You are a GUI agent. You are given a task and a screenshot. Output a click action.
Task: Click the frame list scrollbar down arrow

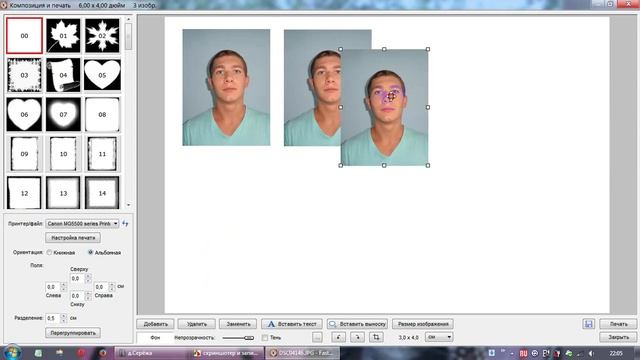pyautogui.click(x=129, y=205)
